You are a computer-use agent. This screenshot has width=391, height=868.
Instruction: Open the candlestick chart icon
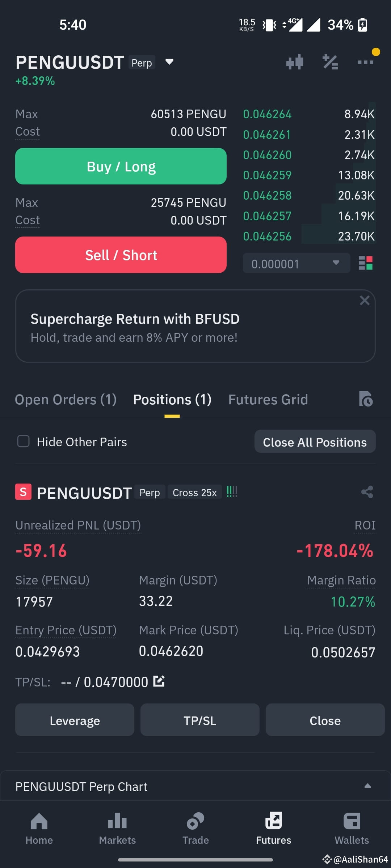294,62
